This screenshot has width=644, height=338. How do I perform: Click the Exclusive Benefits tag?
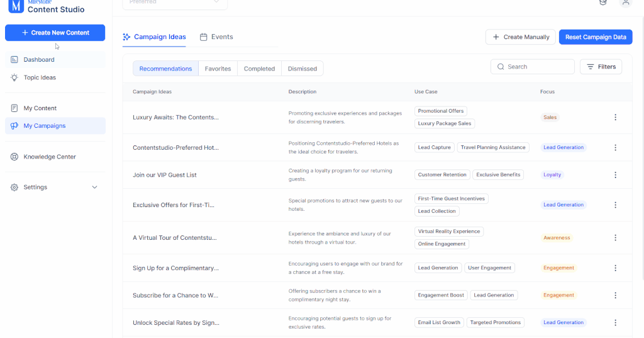(498, 175)
